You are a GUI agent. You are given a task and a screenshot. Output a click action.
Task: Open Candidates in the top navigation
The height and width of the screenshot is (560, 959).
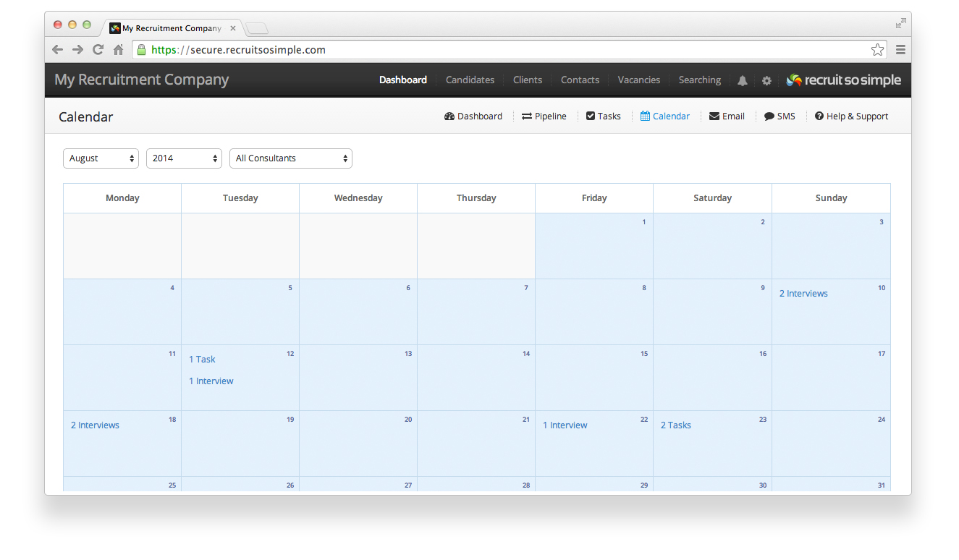(470, 80)
